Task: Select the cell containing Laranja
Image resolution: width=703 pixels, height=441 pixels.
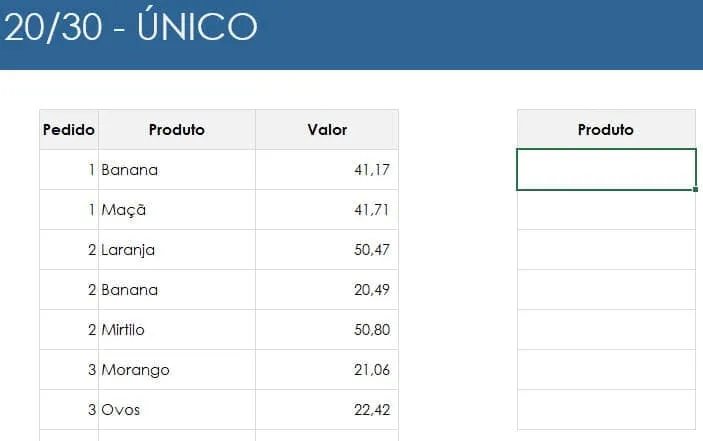Action: pyautogui.click(x=177, y=250)
